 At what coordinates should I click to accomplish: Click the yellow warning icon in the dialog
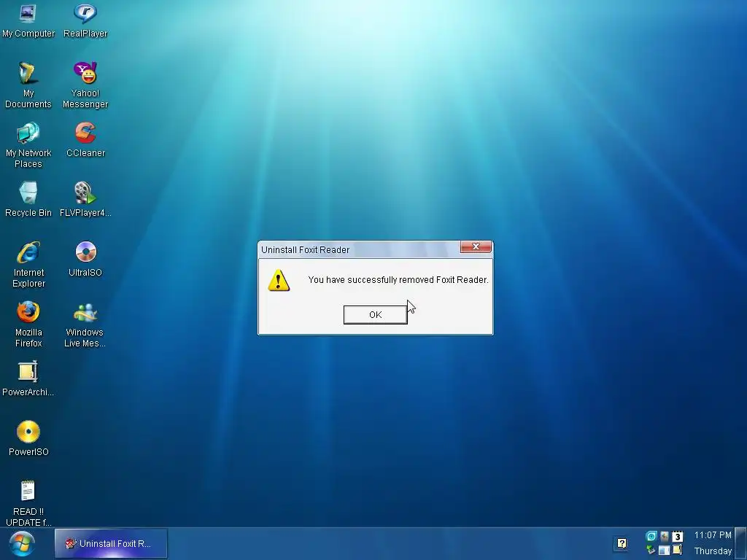pyautogui.click(x=279, y=281)
